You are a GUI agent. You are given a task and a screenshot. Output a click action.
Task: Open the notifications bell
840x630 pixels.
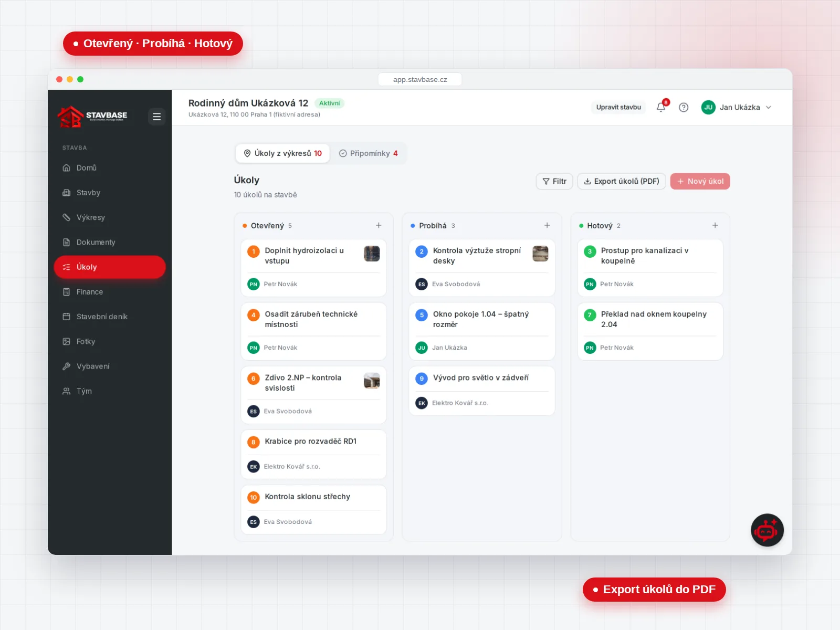[661, 107]
